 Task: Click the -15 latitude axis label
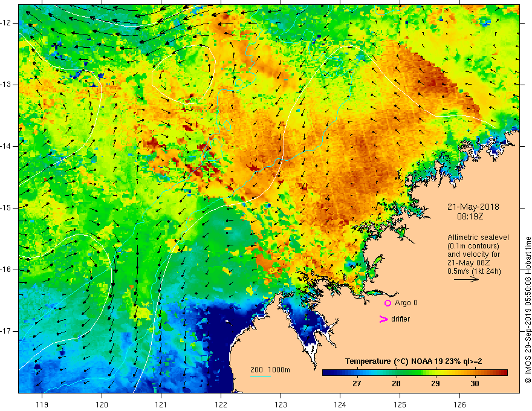[x=7, y=208]
